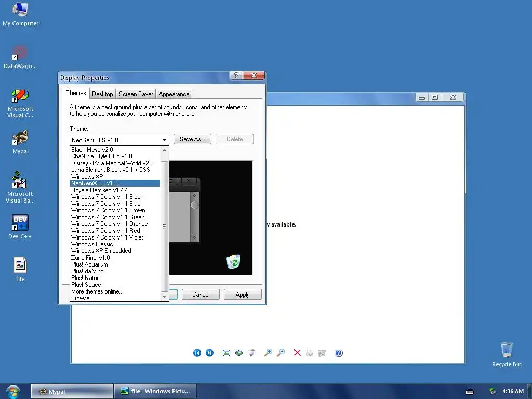Collapse the Theme dropdown via its arrow

point(164,140)
